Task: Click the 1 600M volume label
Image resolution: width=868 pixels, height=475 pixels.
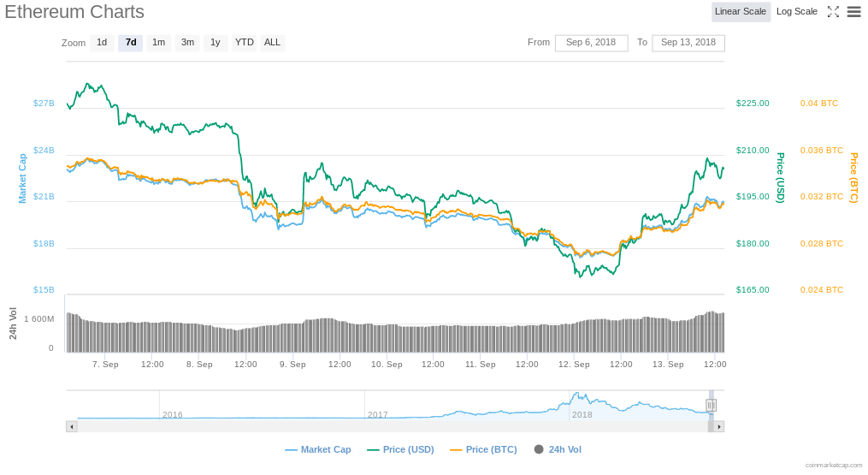Action: coord(38,319)
